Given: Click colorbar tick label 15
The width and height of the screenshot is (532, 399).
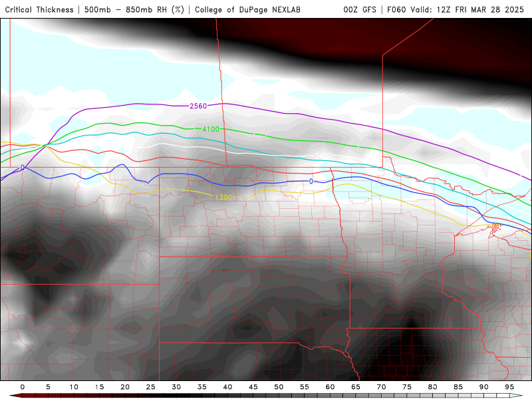Looking at the screenshot, I should [99, 387].
